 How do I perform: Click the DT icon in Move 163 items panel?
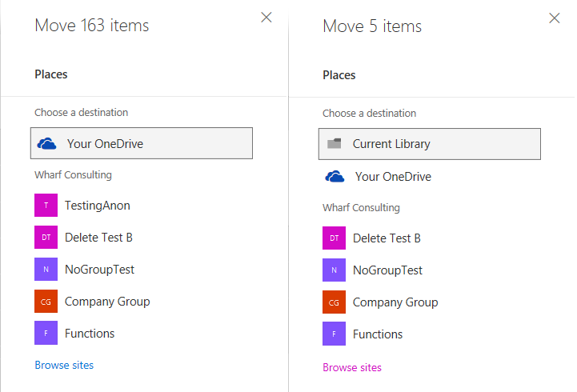46,238
